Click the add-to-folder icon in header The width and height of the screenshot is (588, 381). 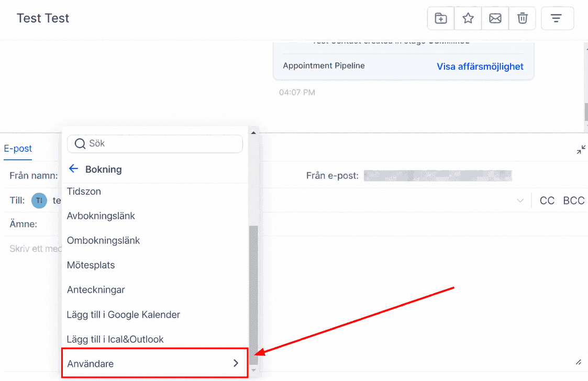441,18
